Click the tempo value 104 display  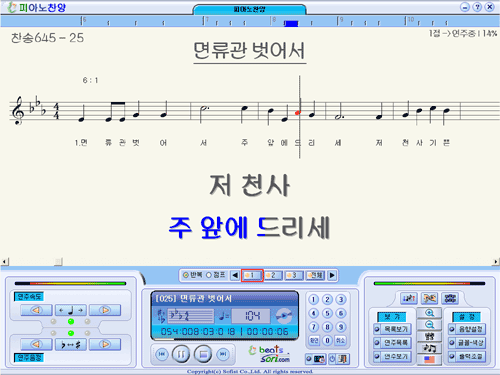coord(251,315)
